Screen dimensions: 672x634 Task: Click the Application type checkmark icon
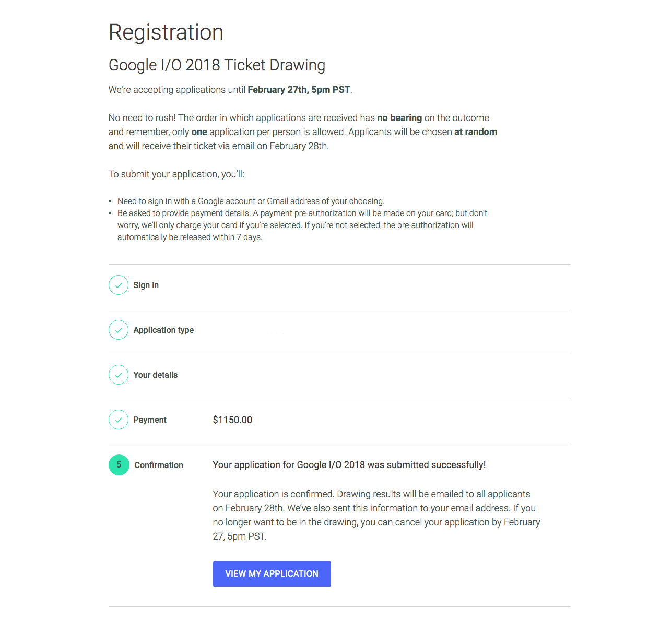click(119, 330)
